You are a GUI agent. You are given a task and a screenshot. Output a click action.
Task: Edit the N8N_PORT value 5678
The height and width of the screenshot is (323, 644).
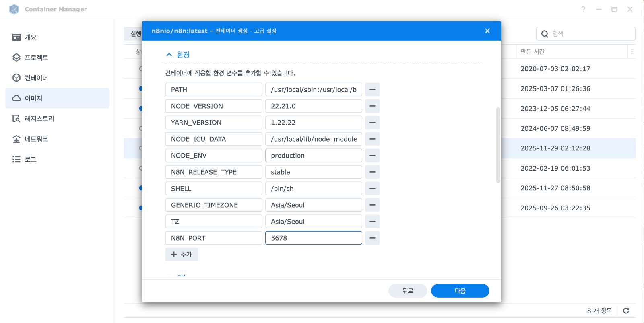tap(314, 238)
